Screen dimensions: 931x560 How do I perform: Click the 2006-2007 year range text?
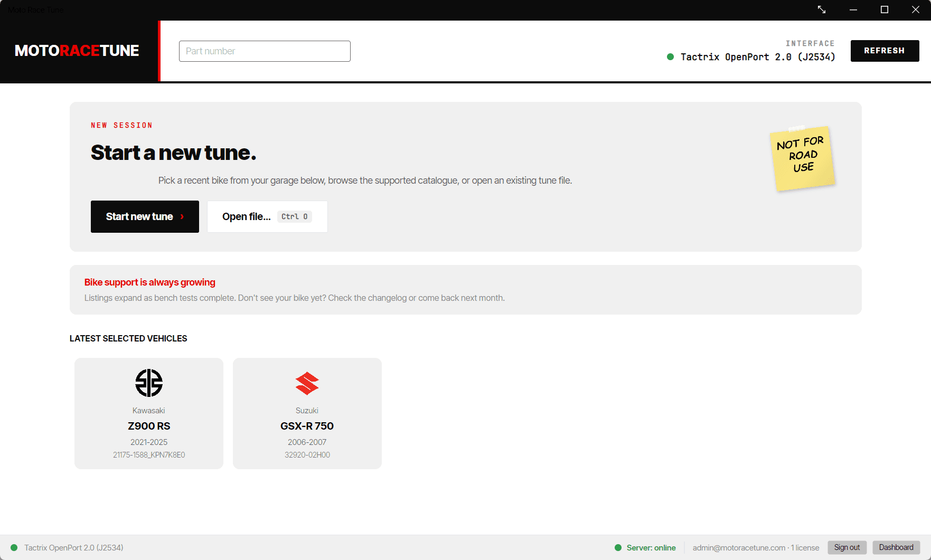coord(307,442)
